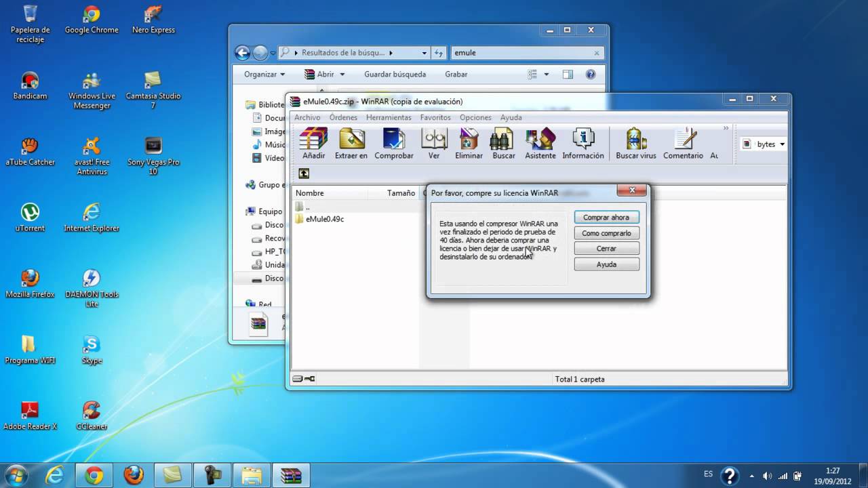Screen dimensions: 868x488
Task: Click Guardar búsqueda in Explorer window
Action: coord(395,74)
